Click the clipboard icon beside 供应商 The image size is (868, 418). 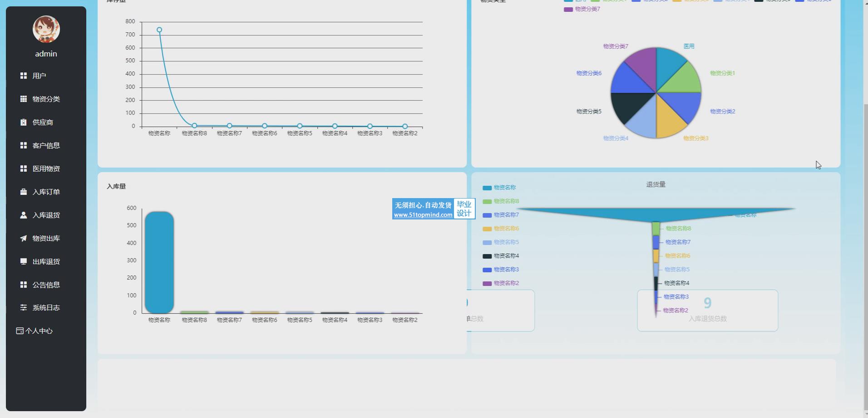24,122
